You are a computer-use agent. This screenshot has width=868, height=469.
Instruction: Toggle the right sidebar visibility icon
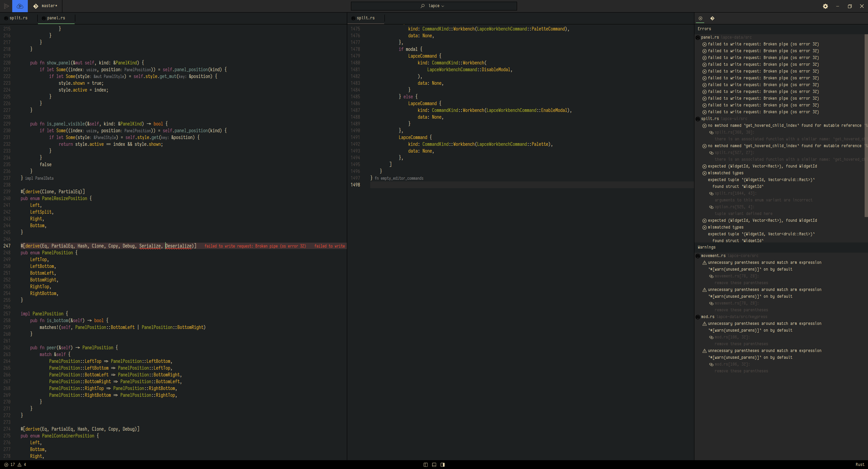pos(442,465)
